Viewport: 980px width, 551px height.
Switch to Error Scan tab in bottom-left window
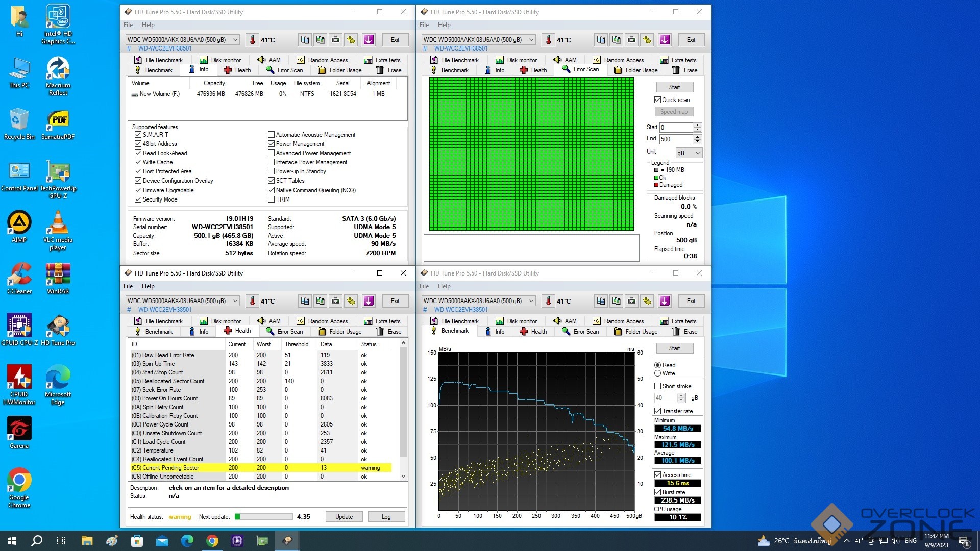coord(285,332)
